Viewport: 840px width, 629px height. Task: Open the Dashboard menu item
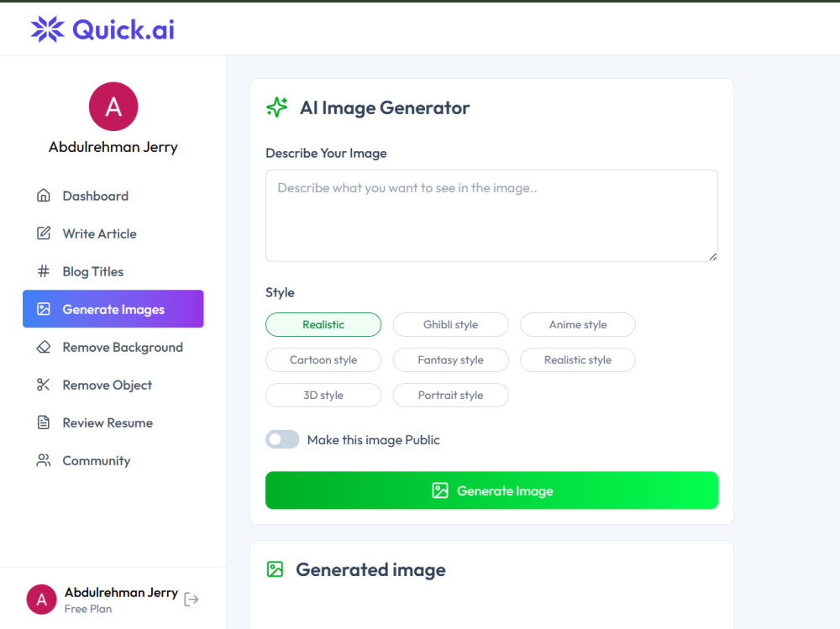pyautogui.click(x=113, y=196)
